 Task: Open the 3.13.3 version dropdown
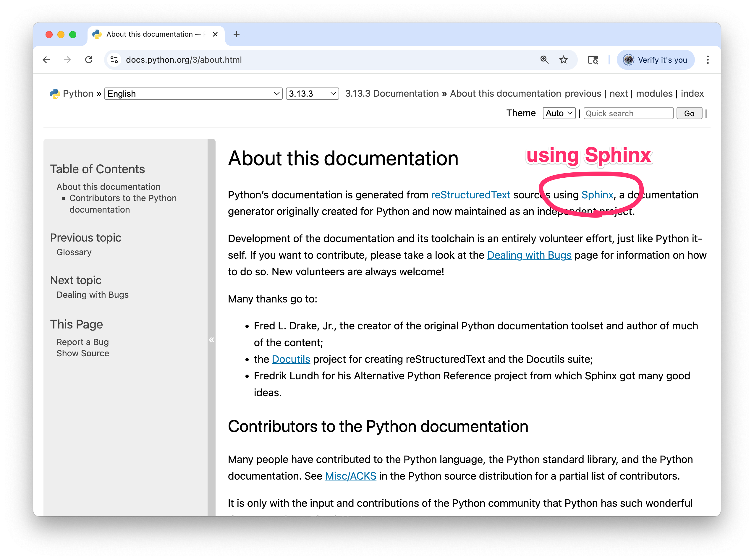[312, 93]
